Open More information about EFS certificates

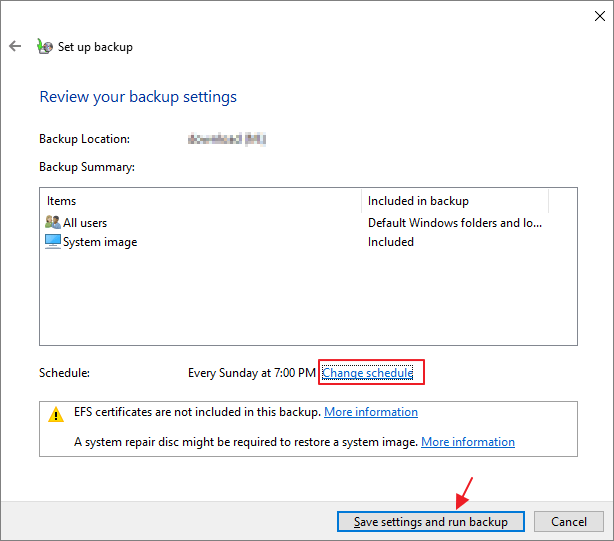[371, 412]
